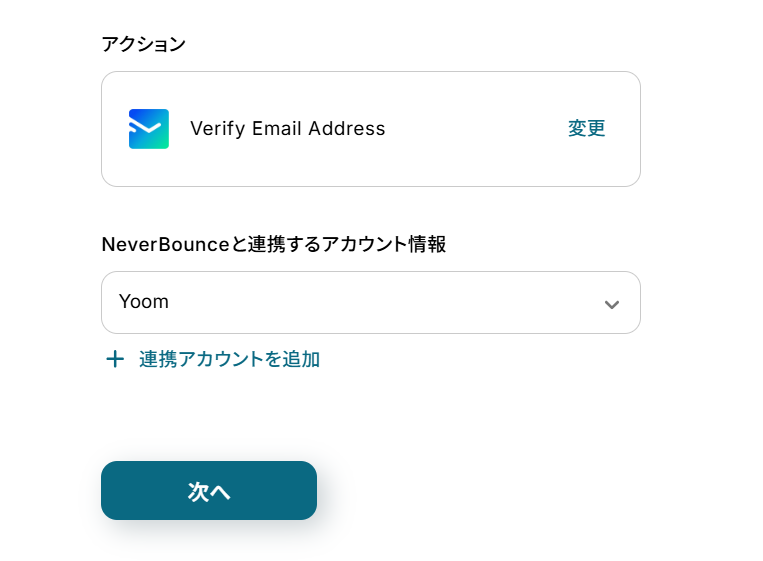
Task: Click the plus icon for adding account
Action: 115,359
